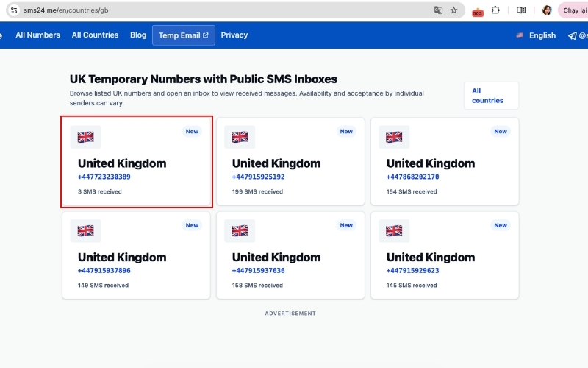Click United Kingdom title above +447915937636

pos(276,257)
